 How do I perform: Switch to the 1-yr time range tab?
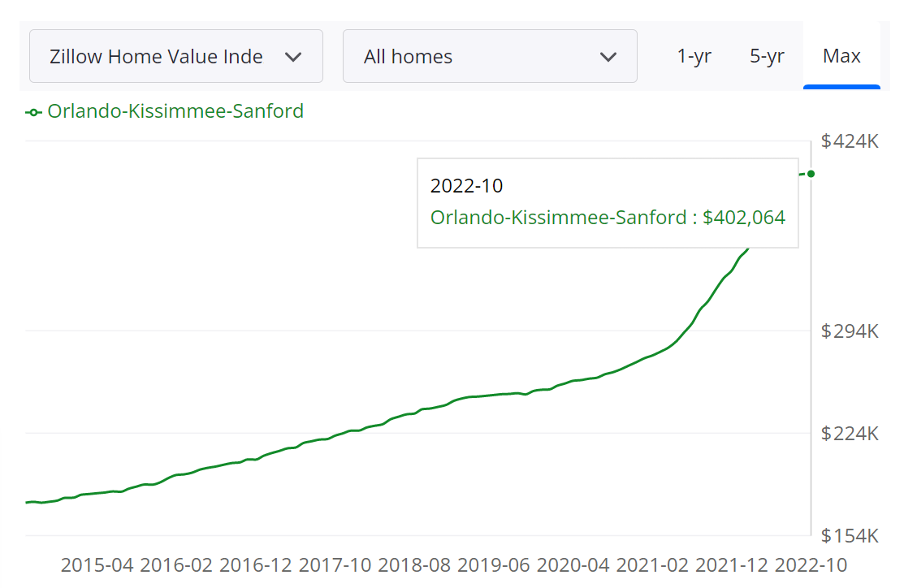pos(694,56)
